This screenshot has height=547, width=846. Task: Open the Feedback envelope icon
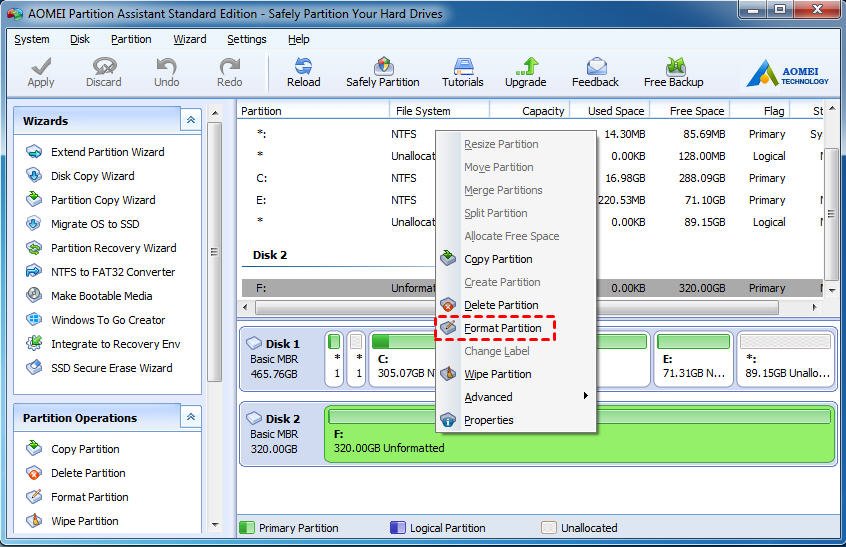click(595, 72)
